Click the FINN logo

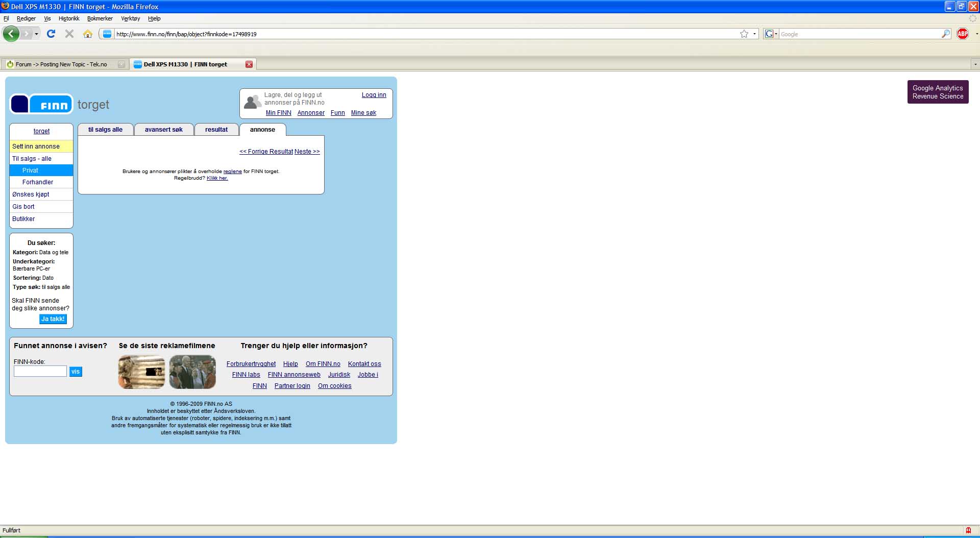point(41,104)
